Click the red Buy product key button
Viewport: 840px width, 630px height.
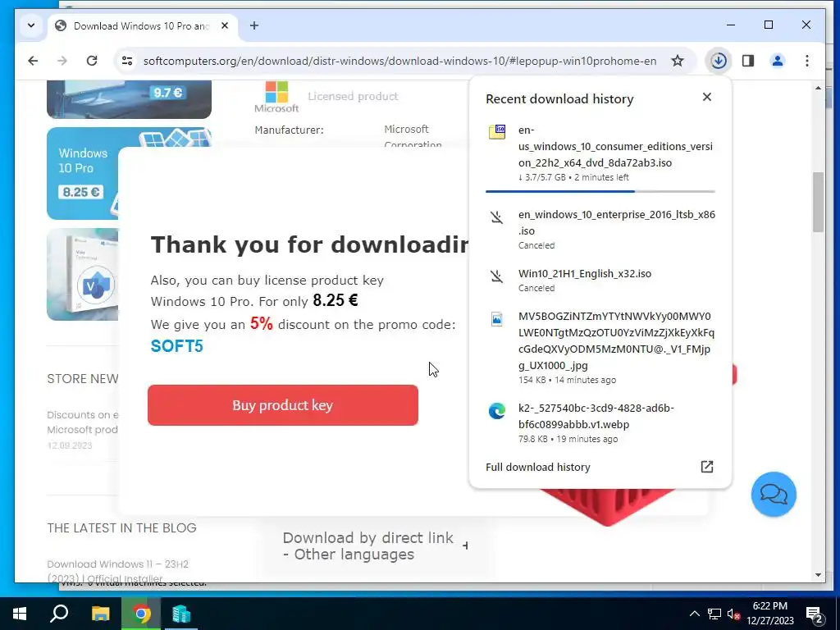[x=283, y=405]
